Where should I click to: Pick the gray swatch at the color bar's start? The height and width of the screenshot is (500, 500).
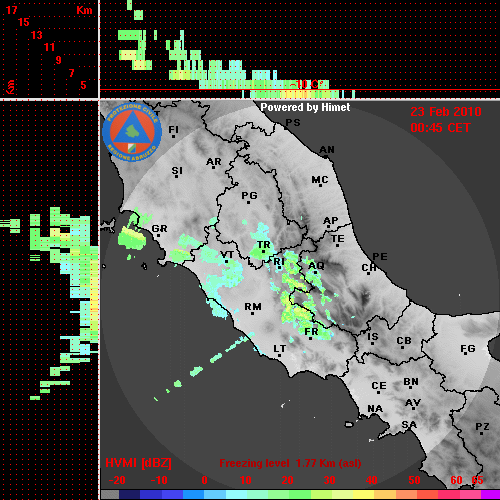[x=110, y=495]
